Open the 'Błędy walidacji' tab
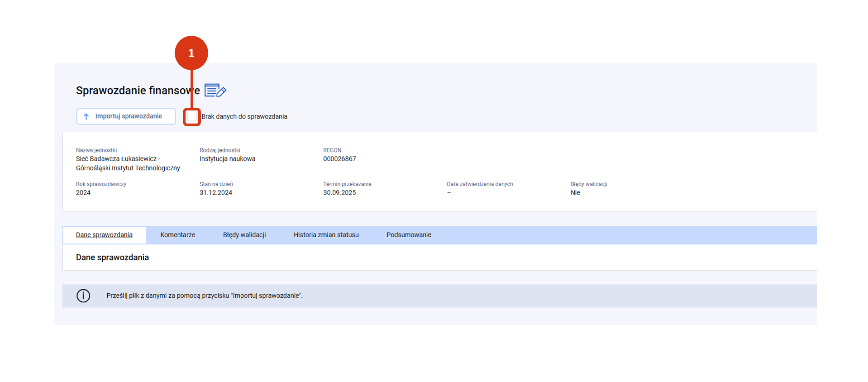The image size is (868, 382). pos(244,235)
